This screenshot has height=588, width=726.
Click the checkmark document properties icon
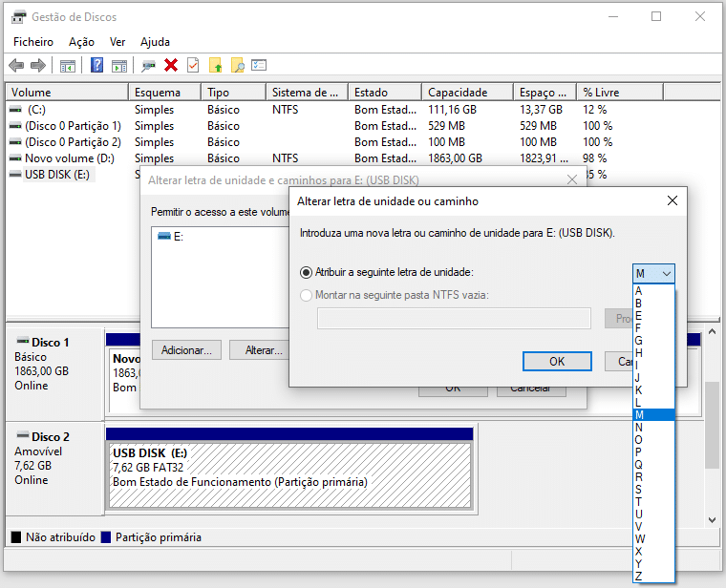tap(193, 65)
